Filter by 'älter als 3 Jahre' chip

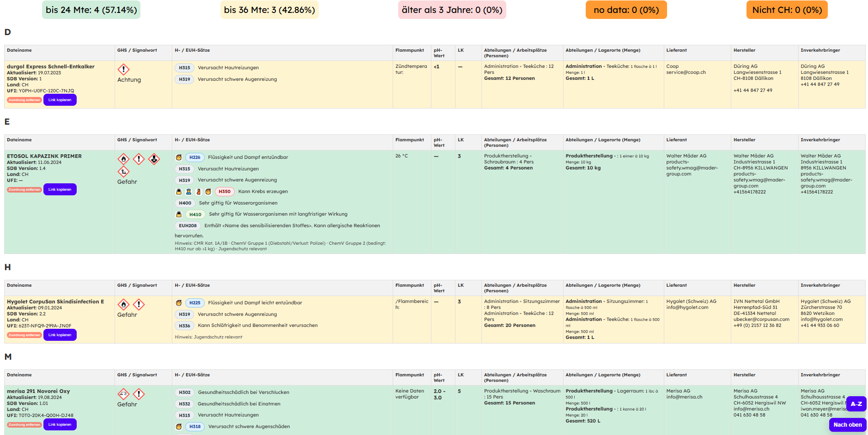[452, 10]
